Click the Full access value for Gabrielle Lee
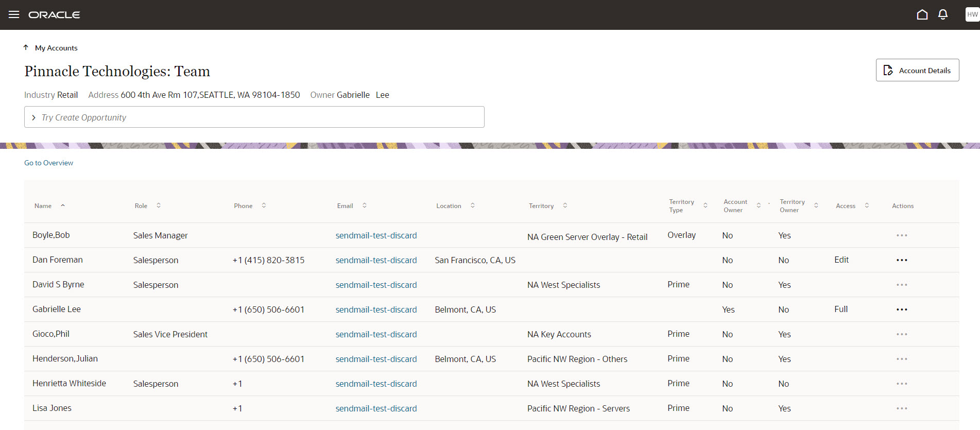980x430 pixels. coord(841,309)
